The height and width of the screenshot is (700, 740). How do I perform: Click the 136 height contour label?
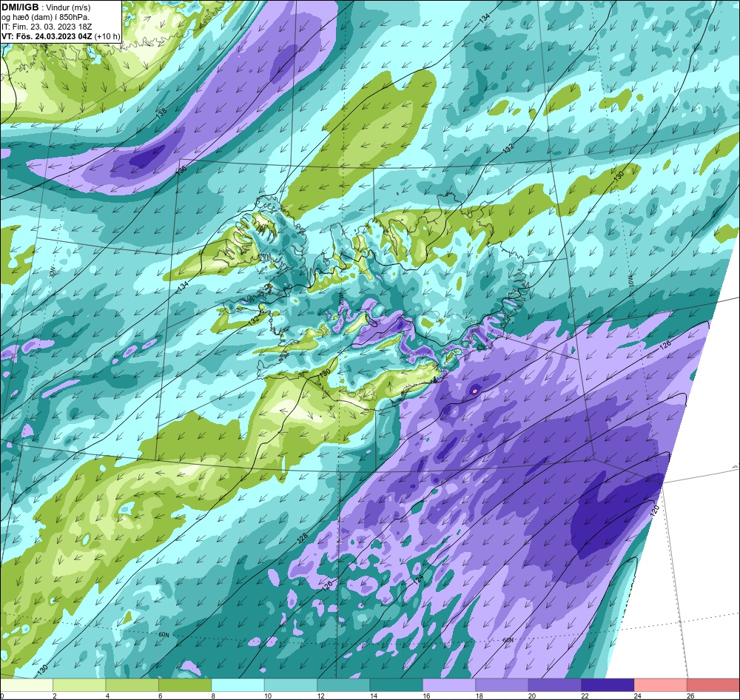point(182,169)
